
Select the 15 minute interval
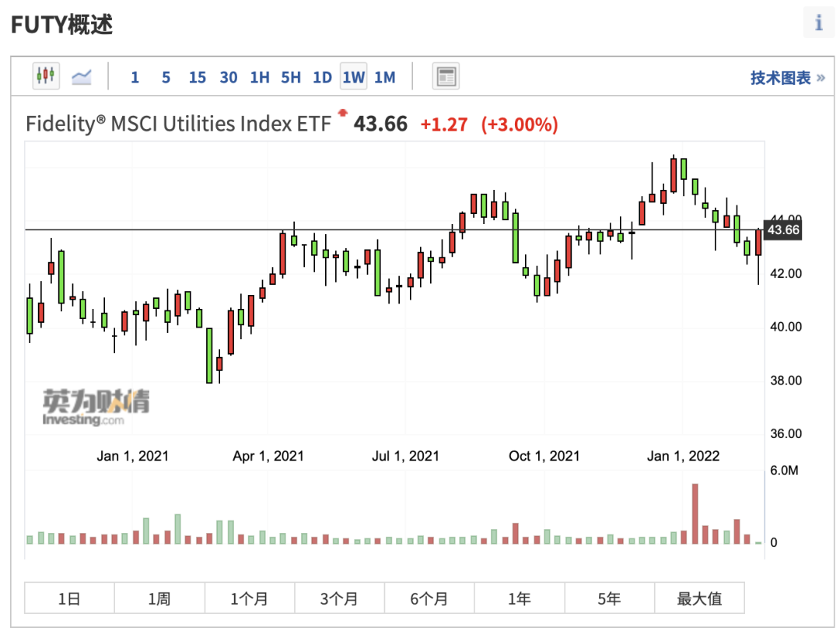[197, 77]
